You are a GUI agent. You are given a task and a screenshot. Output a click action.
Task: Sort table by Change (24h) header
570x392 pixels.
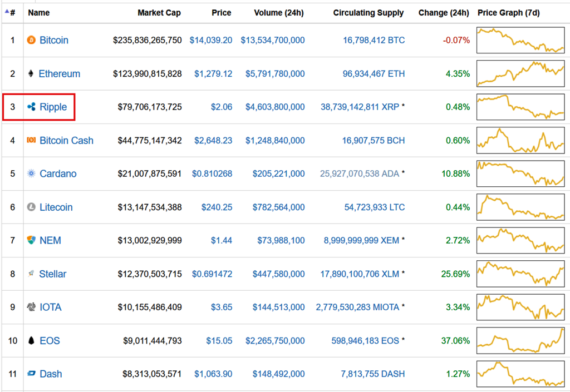tap(444, 13)
